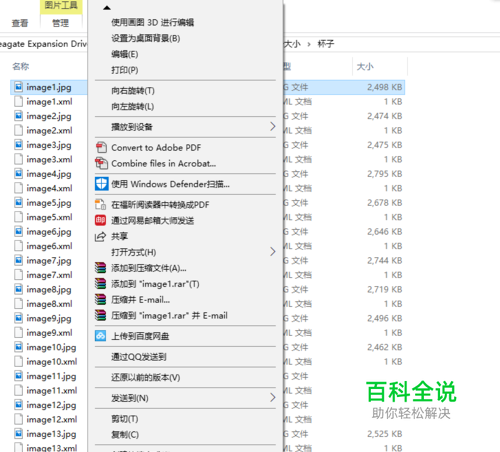Choose 编辑(E) in context menu
The image size is (500, 452).
[125, 54]
